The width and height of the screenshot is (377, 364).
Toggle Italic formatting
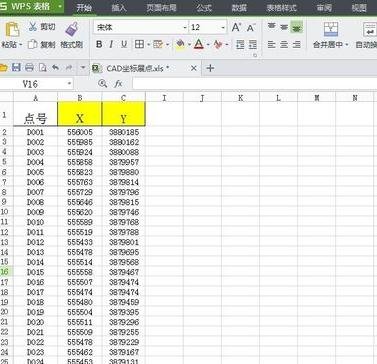pos(111,44)
